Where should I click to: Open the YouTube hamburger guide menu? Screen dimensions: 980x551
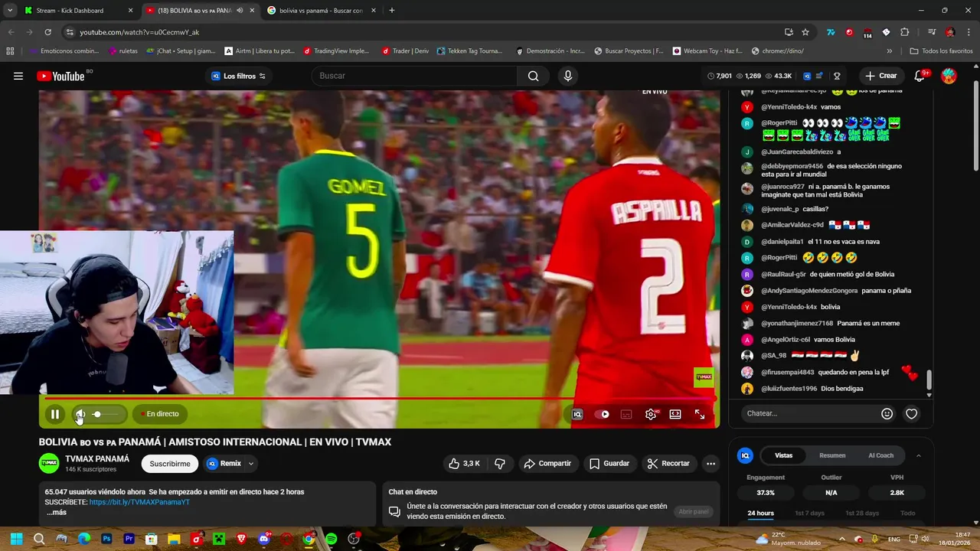tap(18, 76)
